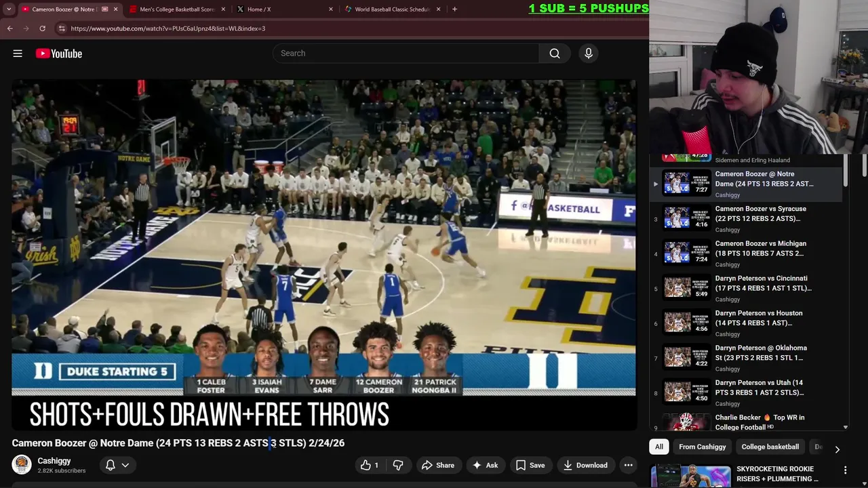Viewport: 868px width, 488px height.
Task: Click the Sidemen and Erling Haaland playlist item
Action: 746,159
